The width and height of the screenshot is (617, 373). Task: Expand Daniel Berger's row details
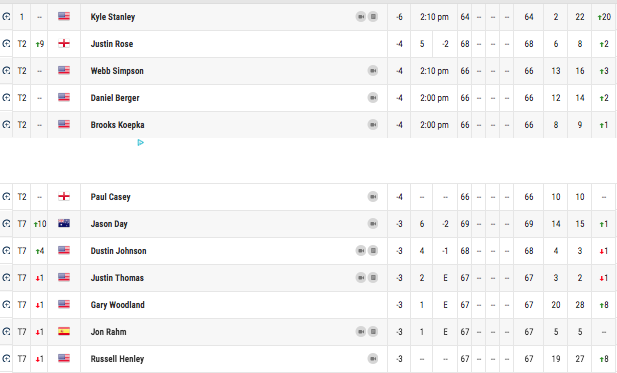click(x=308, y=98)
